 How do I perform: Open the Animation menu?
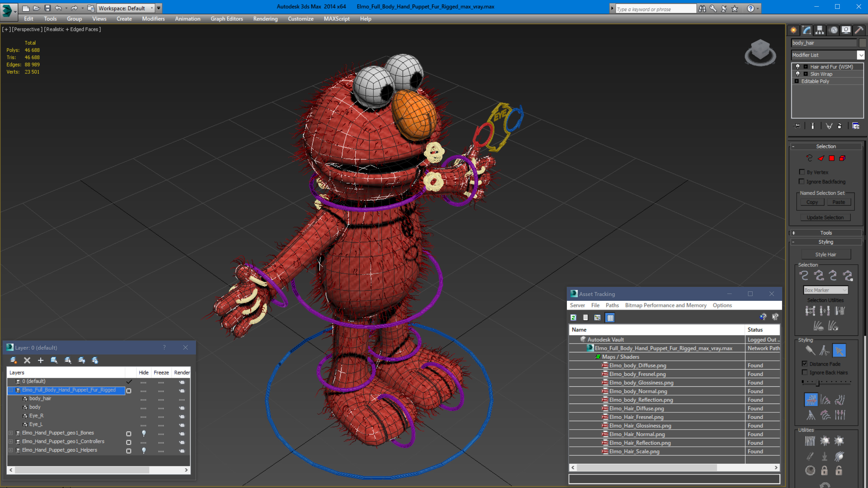tap(187, 19)
